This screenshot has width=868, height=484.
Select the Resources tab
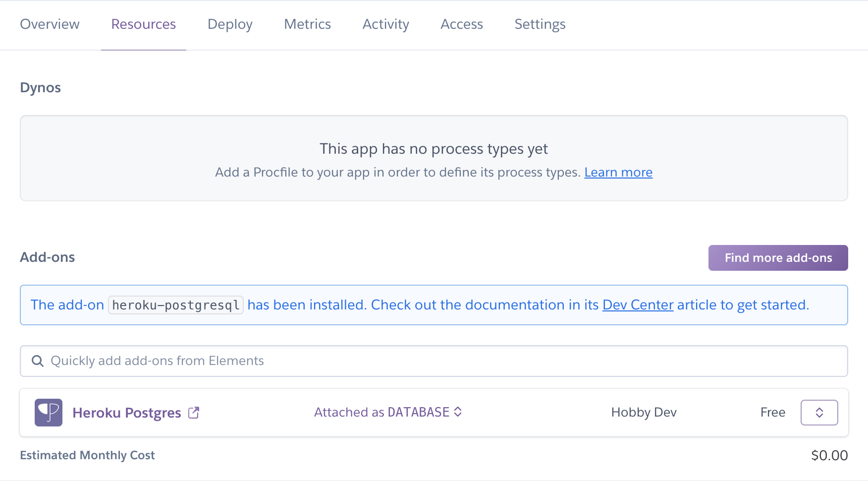click(144, 24)
